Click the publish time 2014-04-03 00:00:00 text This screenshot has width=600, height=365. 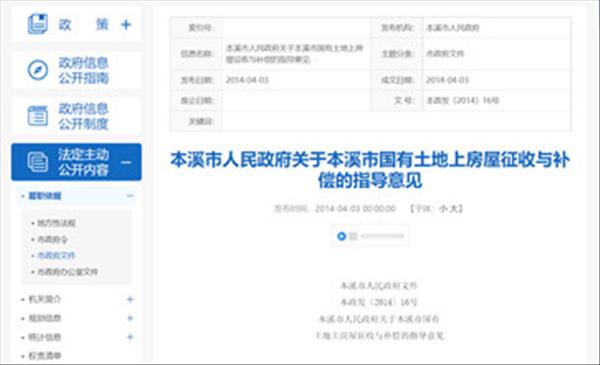point(355,209)
